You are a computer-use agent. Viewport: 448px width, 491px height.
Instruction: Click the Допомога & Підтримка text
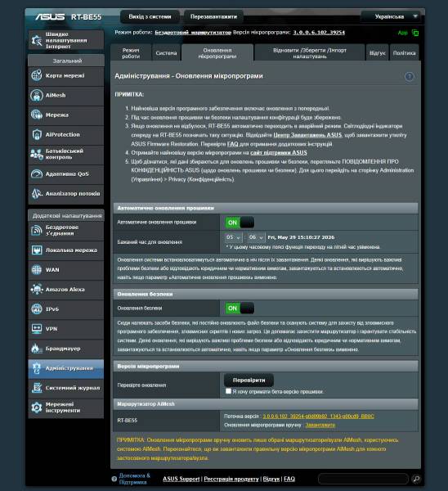135,479
